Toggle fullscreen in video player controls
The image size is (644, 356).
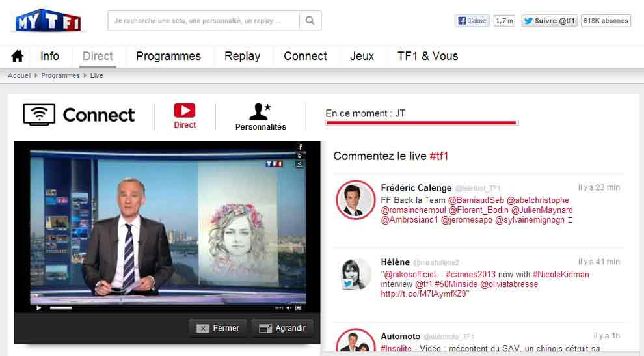[x=299, y=308]
